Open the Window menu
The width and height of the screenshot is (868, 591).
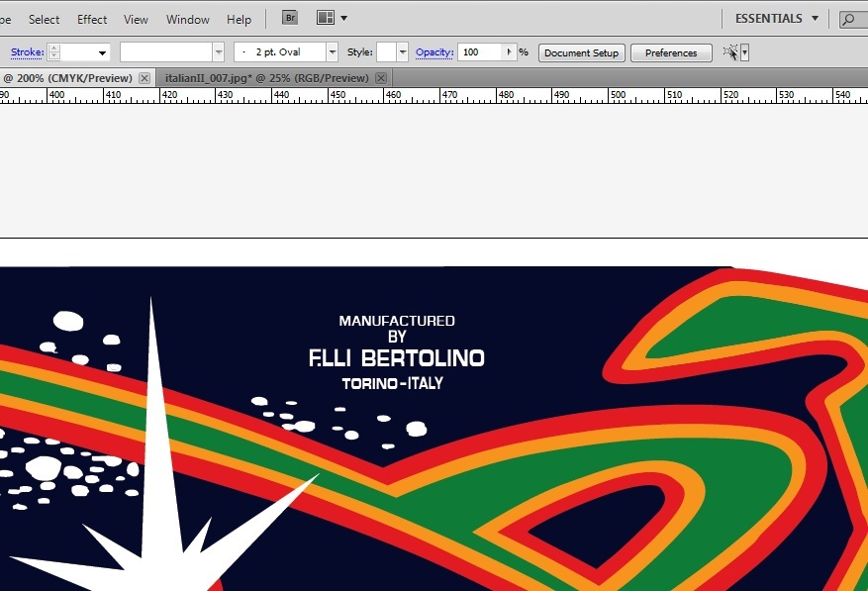pos(188,20)
